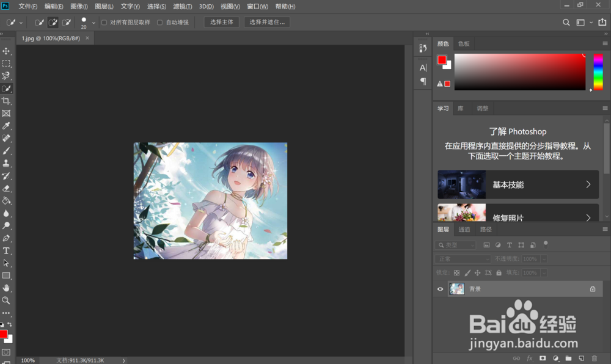Select the Dodge tool
The width and height of the screenshot is (611, 364).
(6, 226)
